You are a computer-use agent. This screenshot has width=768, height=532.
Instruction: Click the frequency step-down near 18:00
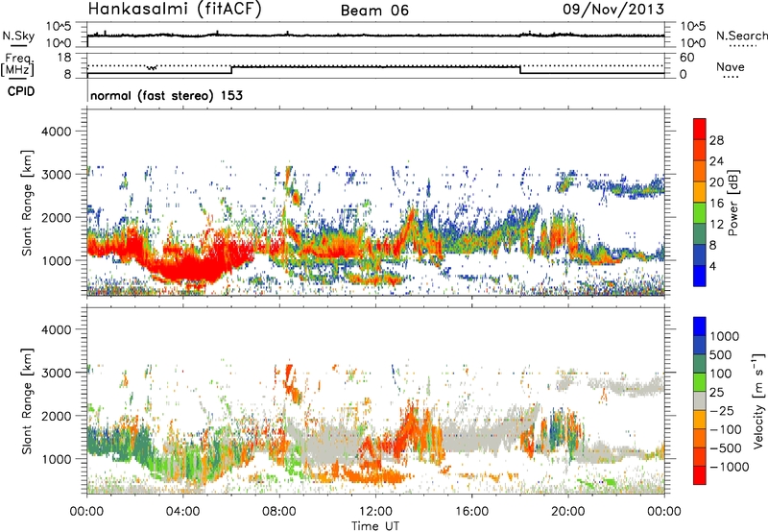tap(520, 70)
